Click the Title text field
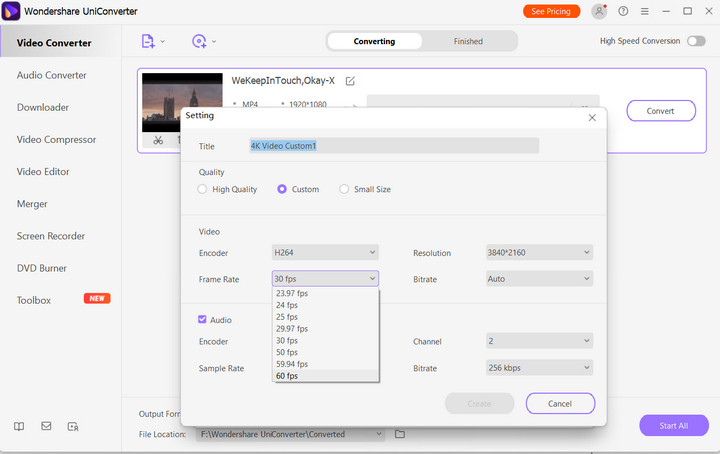The image size is (720, 454). click(393, 145)
